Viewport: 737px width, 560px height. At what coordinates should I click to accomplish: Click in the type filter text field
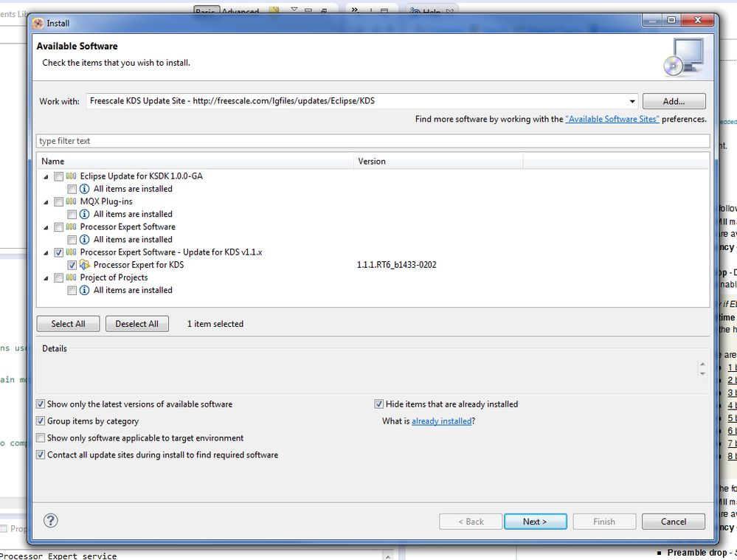tap(373, 141)
